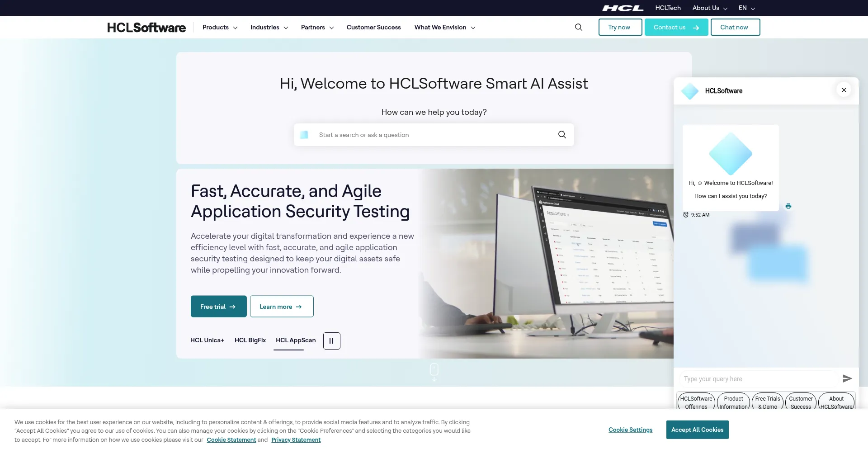Accept All Cookies

(697, 430)
